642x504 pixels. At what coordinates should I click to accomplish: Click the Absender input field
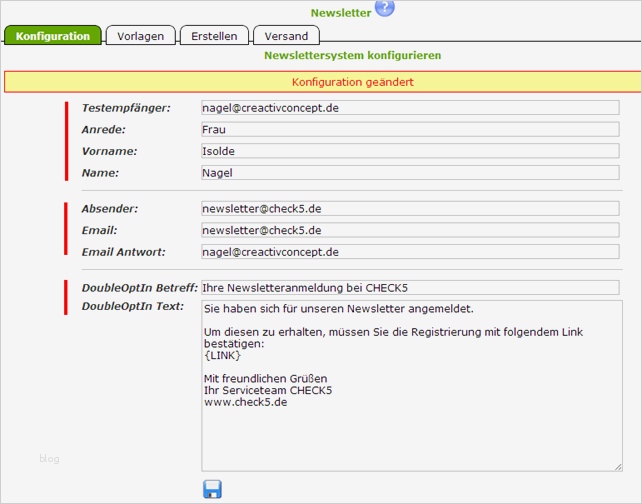coord(410,208)
